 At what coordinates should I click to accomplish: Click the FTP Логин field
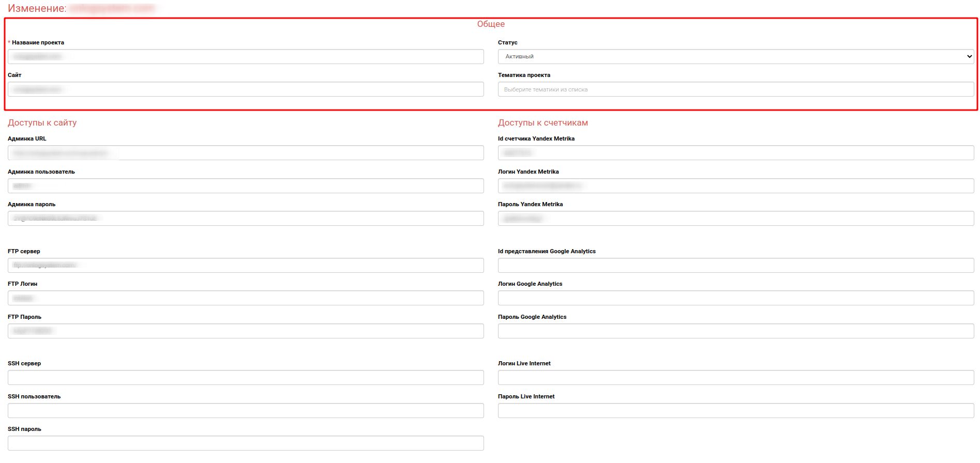coord(246,298)
